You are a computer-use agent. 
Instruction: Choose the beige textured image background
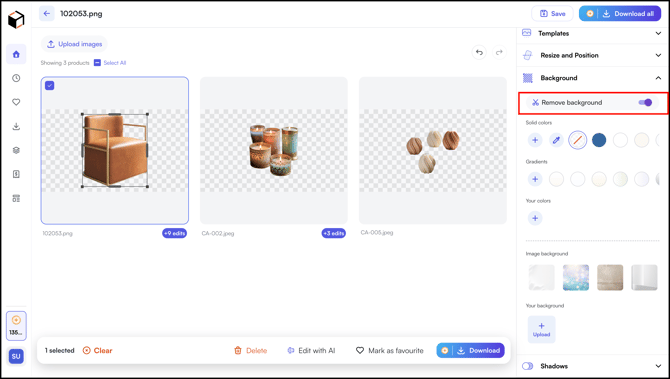[610, 278]
